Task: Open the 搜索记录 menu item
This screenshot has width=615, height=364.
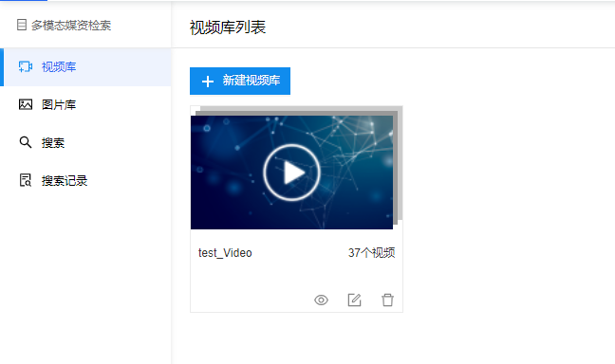Action: pos(85,181)
